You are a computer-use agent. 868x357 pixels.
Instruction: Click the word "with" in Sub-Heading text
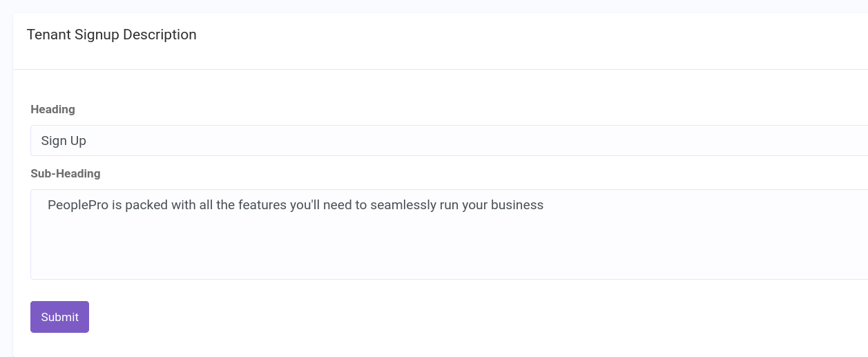point(180,205)
